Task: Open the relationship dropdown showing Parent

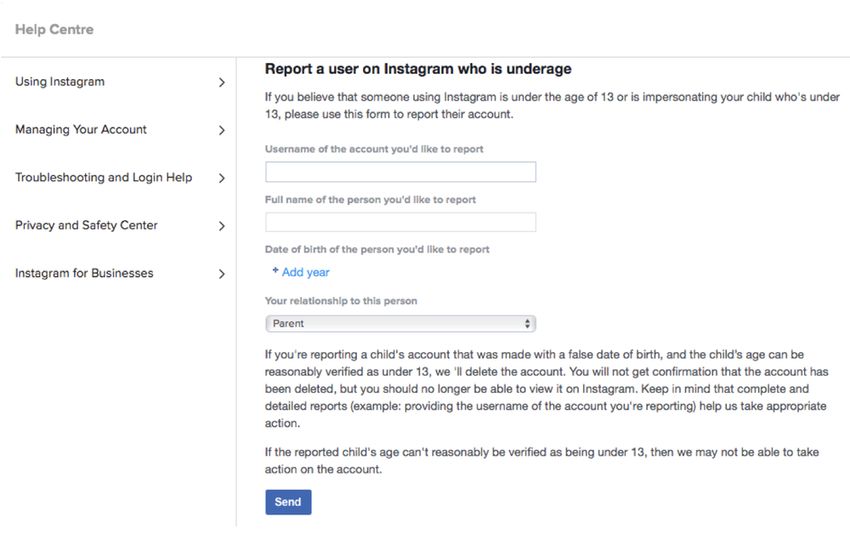Action: coord(401,324)
